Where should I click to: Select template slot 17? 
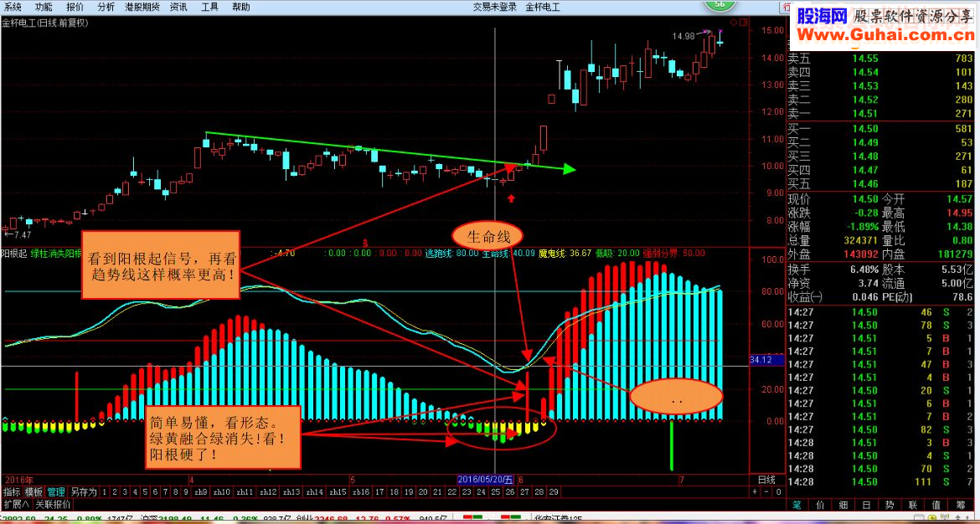(380, 492)
